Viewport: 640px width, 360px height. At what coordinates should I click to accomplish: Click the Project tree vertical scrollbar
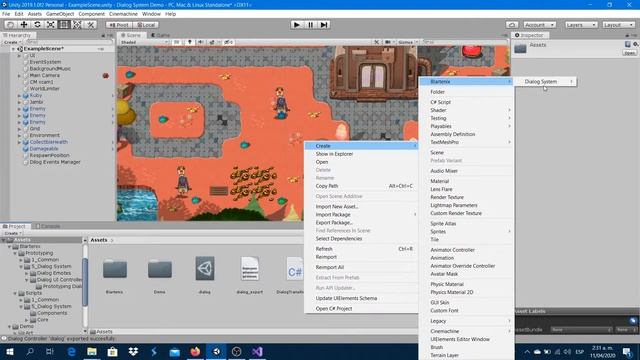tap(85, 282)
